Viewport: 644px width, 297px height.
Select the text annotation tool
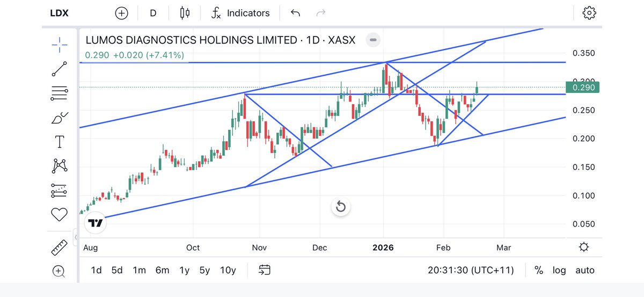pyautogui.click(x=60, y=142)
